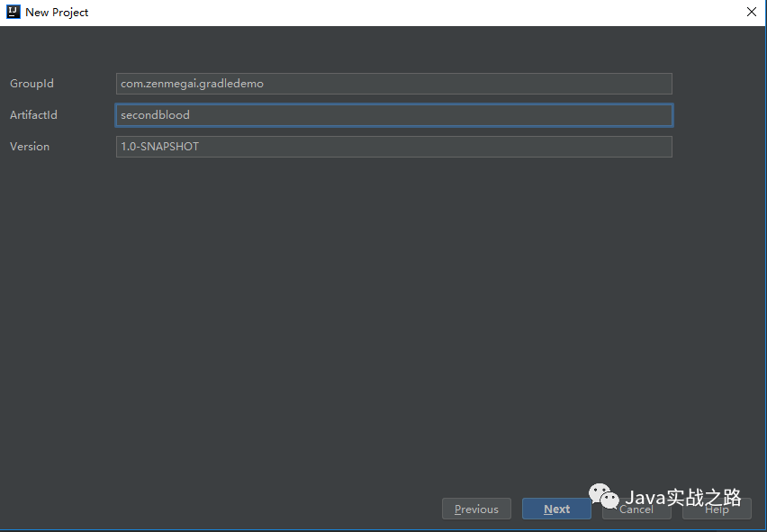Focus the Version input field
767x532 pixels.
393,146
